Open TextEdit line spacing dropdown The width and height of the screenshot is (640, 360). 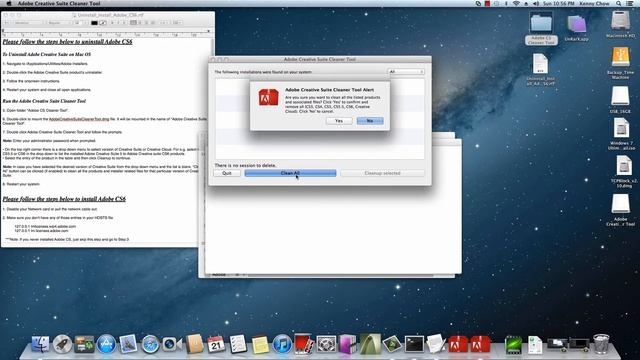(x=163, y=23)
